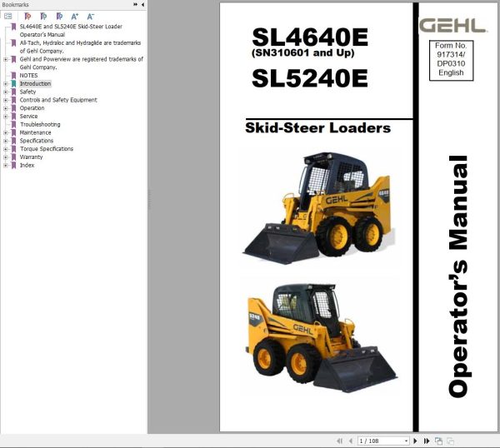The height and width of the screenshot is (448, 500).
Task: Open the Specifications bookmark
Action: tap(37, 141)
